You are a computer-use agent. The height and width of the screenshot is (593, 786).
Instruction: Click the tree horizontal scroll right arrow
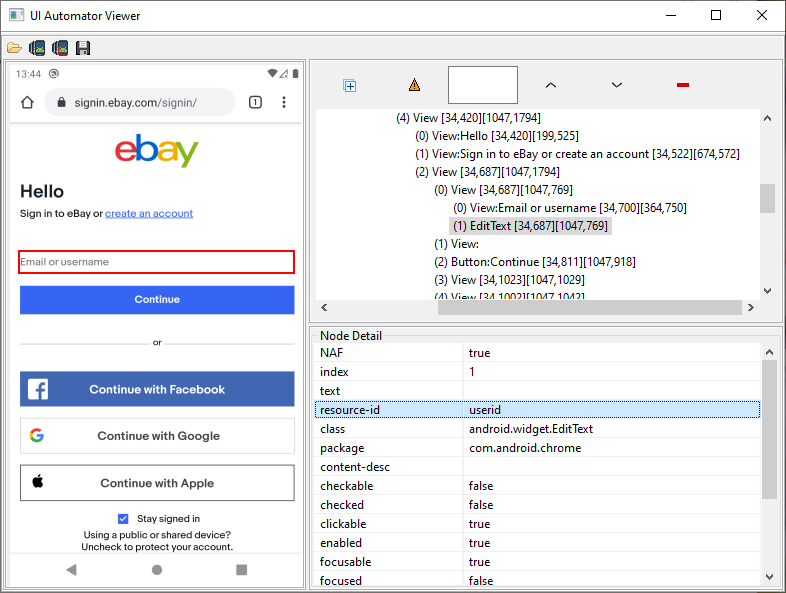pos(750,307)
